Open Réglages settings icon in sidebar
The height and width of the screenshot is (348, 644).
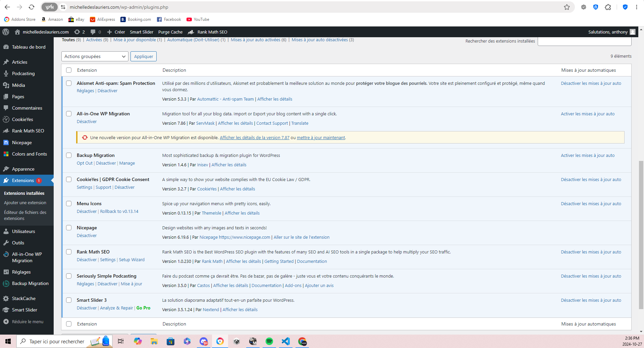6,272
